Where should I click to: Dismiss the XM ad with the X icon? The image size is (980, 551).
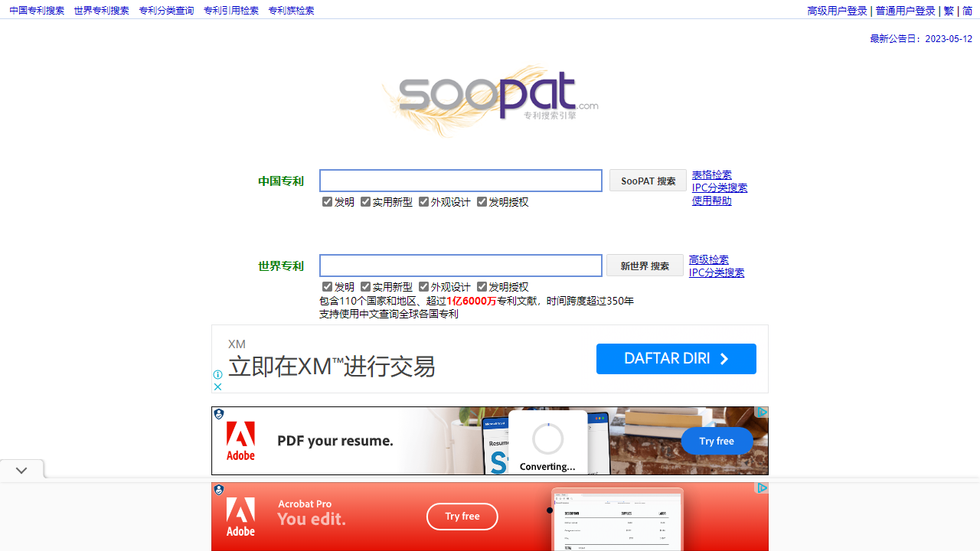tap(217, 386)
